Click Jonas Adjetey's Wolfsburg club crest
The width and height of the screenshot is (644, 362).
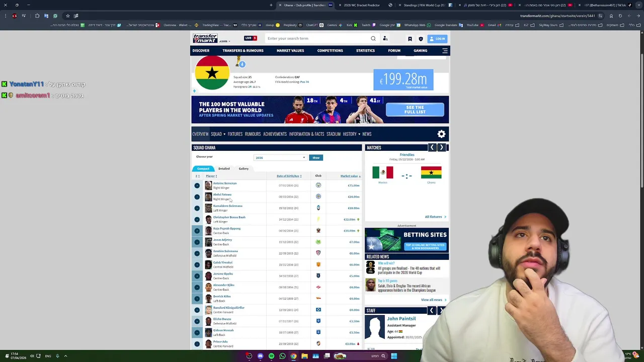pos(318,242)
